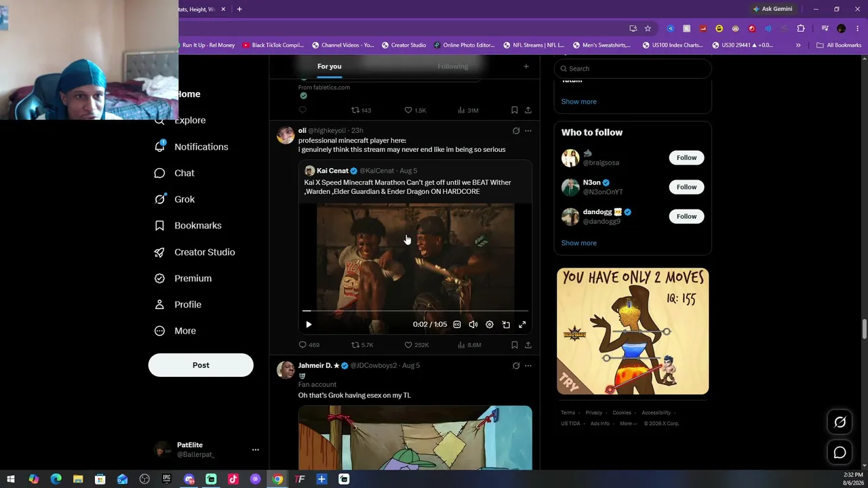
Task: Open more options for oli's post
Action: point(528,131)
